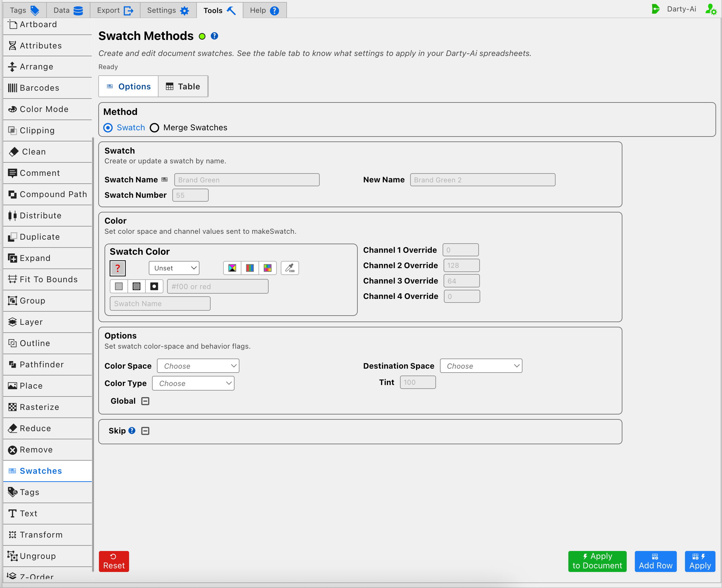This screenshot has width=722, height=588.
Task: Click the New Name input field
Action: (483, 180)
